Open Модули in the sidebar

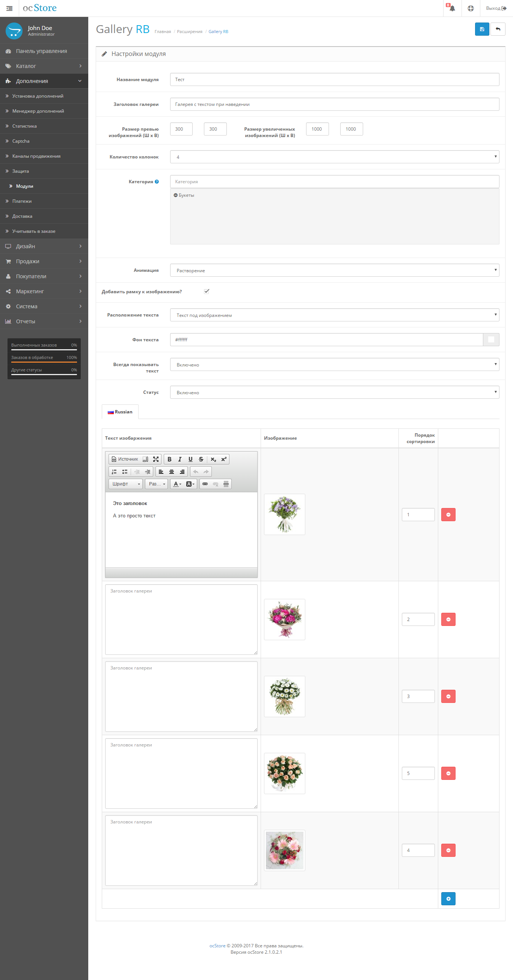[44, 186]
